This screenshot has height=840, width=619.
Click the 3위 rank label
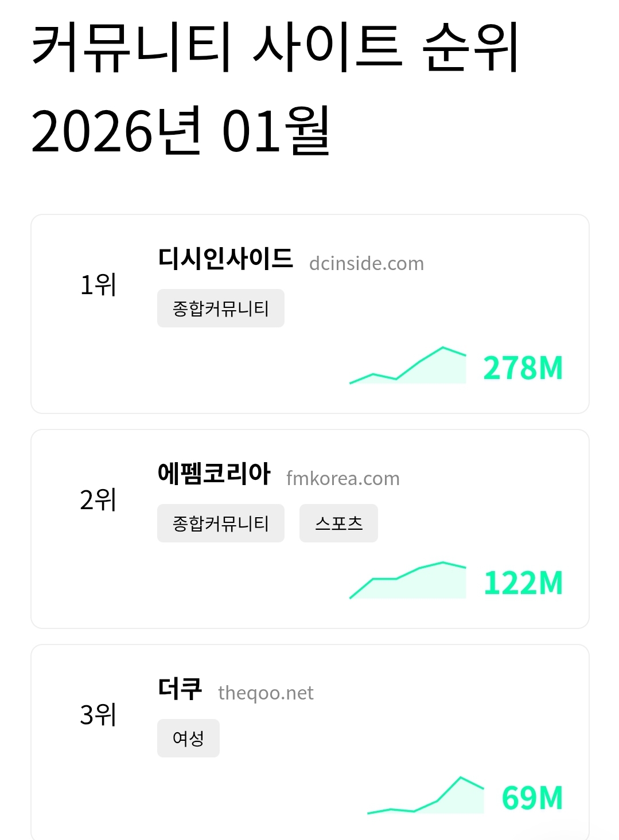pyautogui.click(x=98, y=715)
